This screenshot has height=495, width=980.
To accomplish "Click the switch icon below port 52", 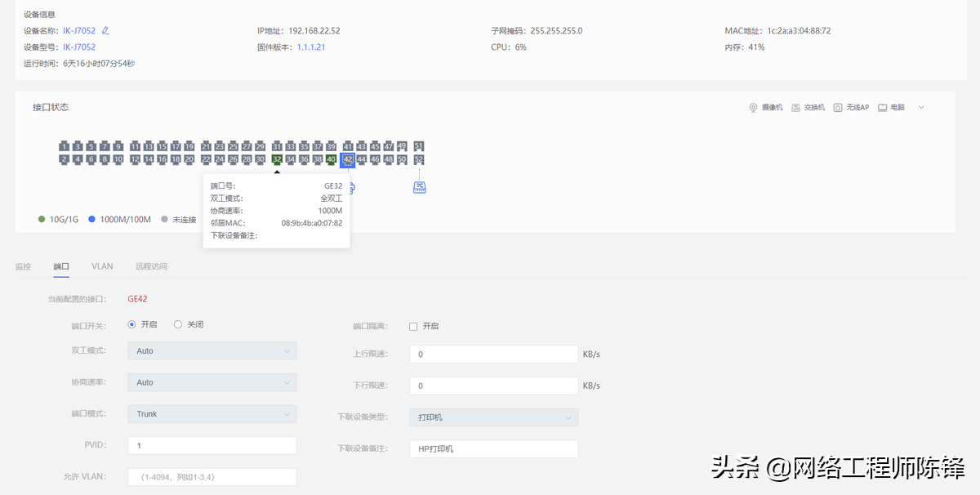I will pos(419,187).
